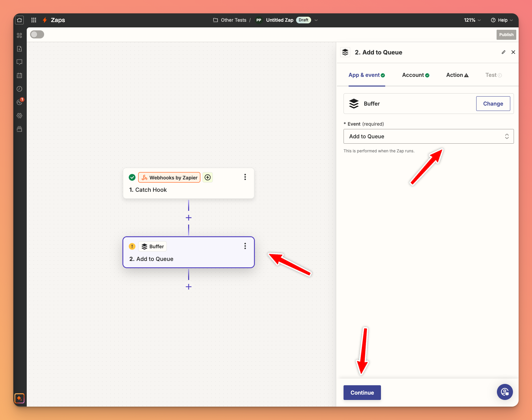Open the Help dropdown menu
Image resolution: width=532 pixels, height=420 pixels.
501,20
